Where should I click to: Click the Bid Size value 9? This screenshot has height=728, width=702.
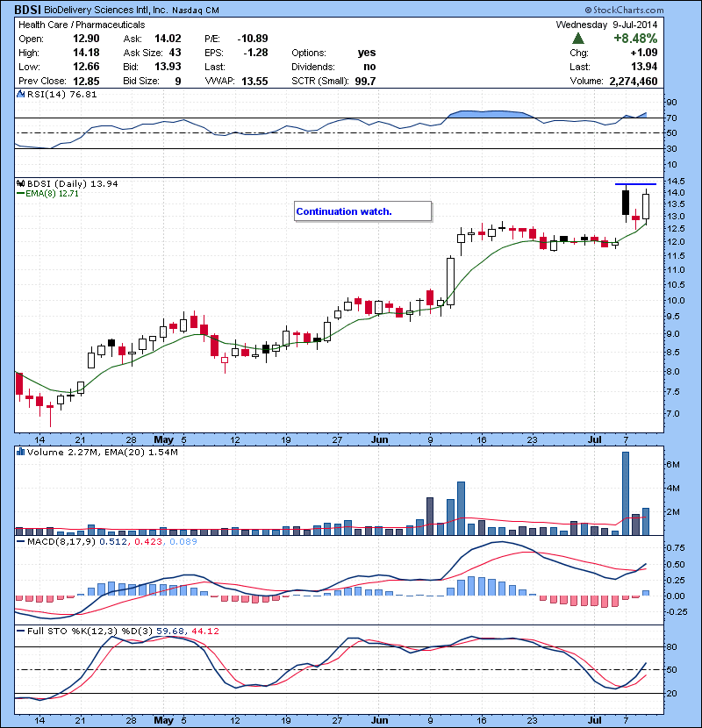178,81
